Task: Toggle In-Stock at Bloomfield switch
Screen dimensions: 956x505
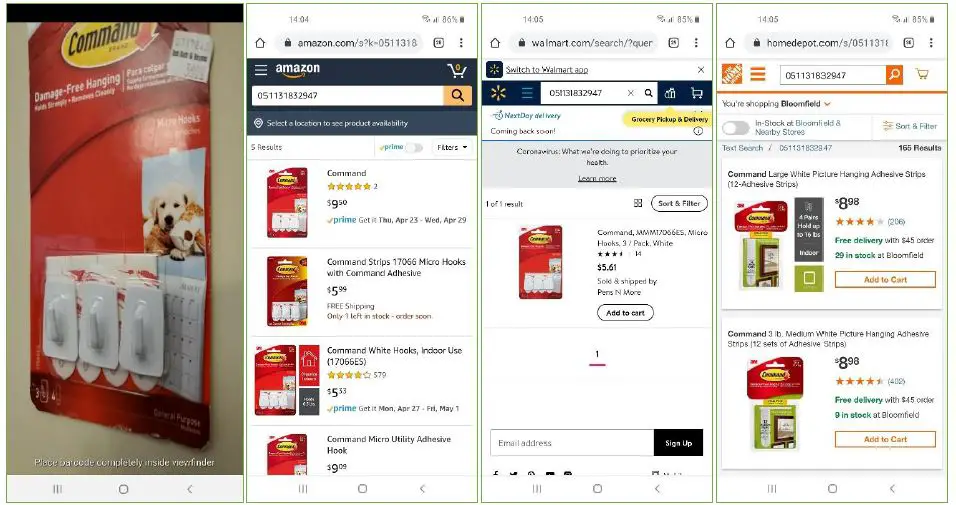Action: pyautogui.click(x=735, y=127)
